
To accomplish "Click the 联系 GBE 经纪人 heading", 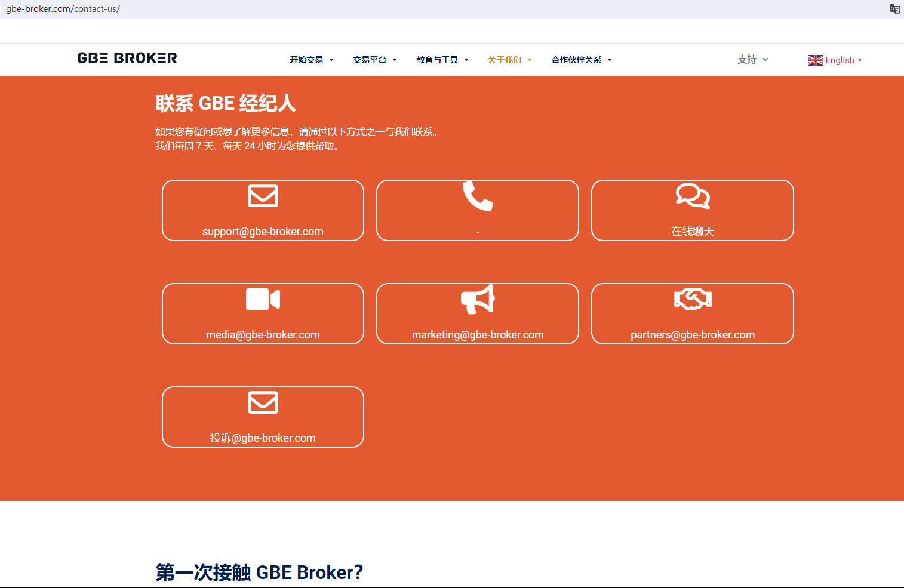I will [226, 103].
